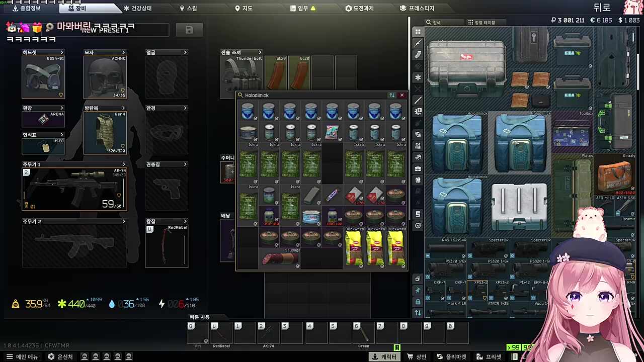Open the 프리셋 presets screen
Screen dimensions: 644x362
pyautogui.click(x=488, y=356)
